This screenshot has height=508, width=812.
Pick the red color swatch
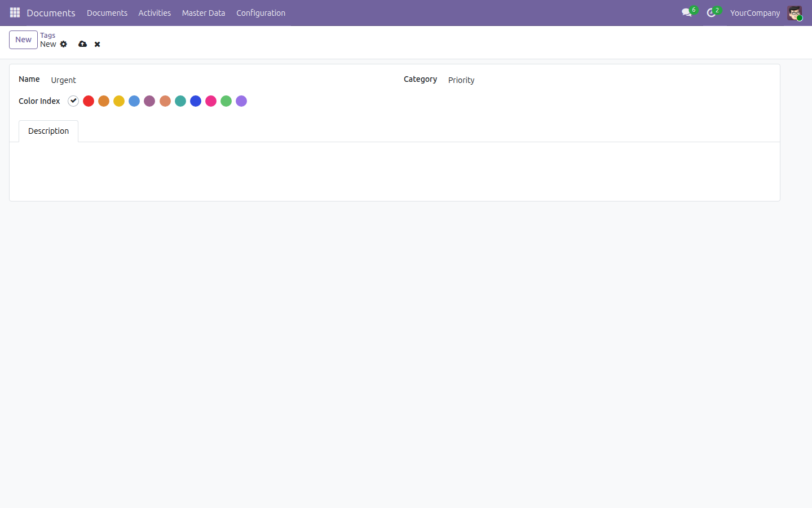pos(89,101)
